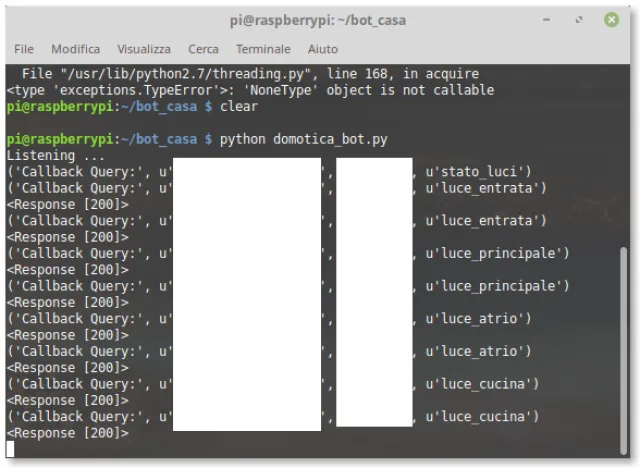Open the Modifica menu
This screenshot has width=640, height=468.
[75, 49]
